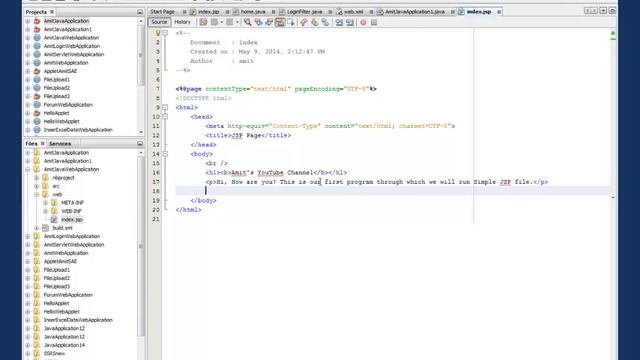The width and height of the screenshot is (640, 360).
Task: Switch to the web.xml tab
Action: coord(353,12)
